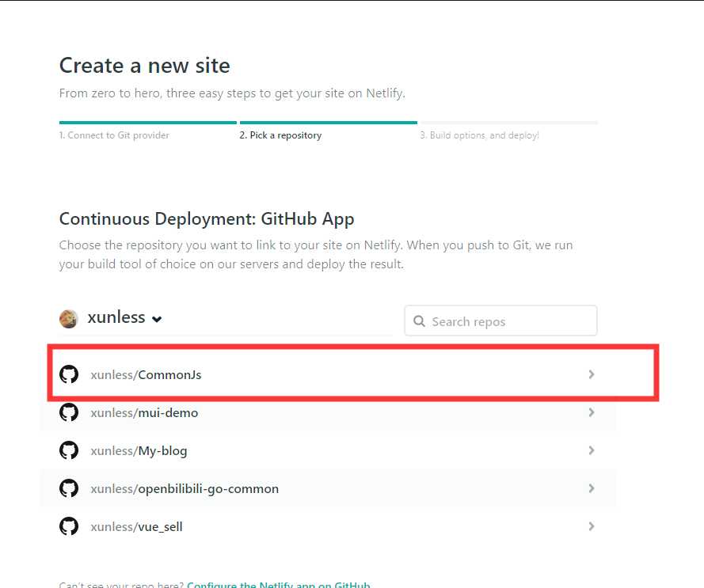The width and height of the screenshot is (704, 588).
Task: Choose the xunless/vue_sell repository name
Action: point(137,527)
